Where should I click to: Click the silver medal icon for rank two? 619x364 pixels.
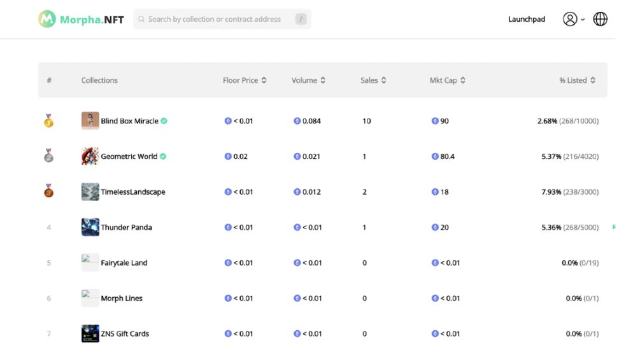(48, 156)
